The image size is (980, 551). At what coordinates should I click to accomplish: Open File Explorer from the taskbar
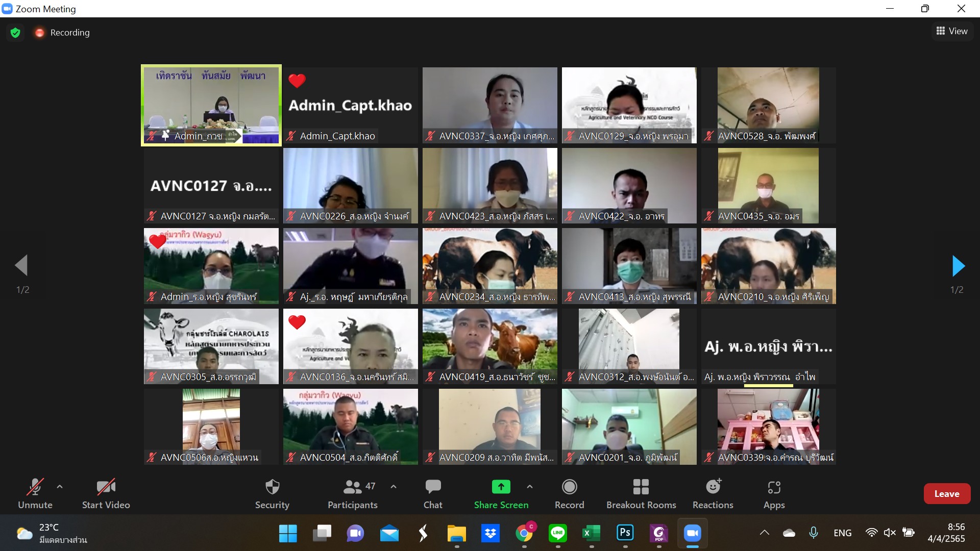coord(456,533)
